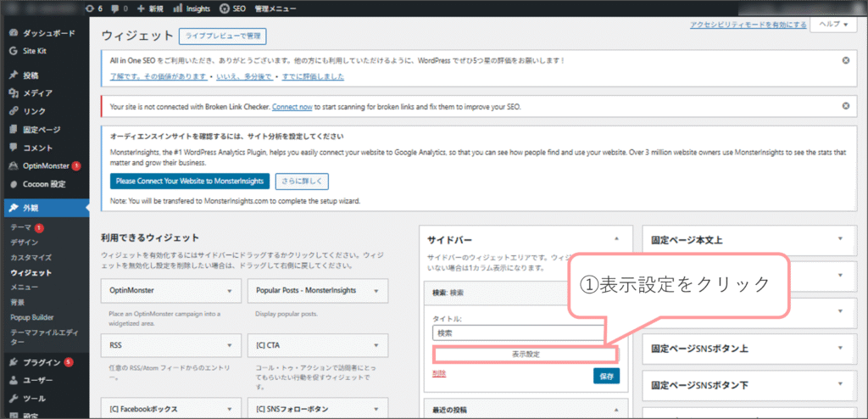Image resolution: width=868 pixels, height=419 pixels.
Task: Click the 表示設定 button
Action: coord(525,354)
